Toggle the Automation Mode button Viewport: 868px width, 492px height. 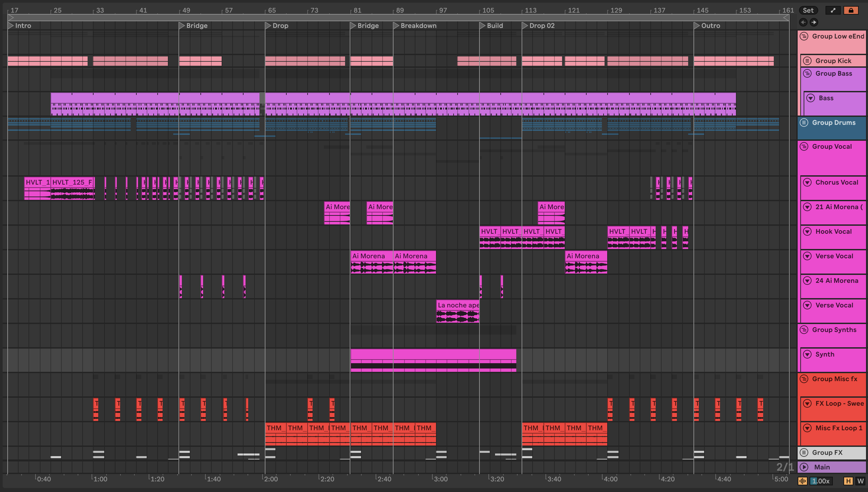point(833,11)
